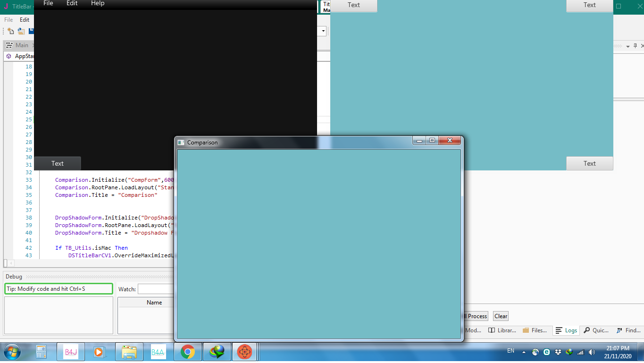Click the Text button in the dark window
The height and width of the screenshot is (363, 644).
click(58, 163)
